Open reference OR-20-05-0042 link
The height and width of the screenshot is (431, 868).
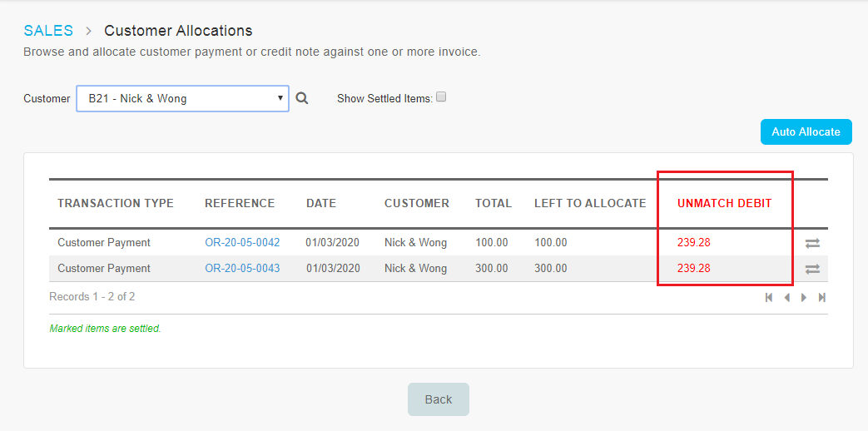(242, 242)
